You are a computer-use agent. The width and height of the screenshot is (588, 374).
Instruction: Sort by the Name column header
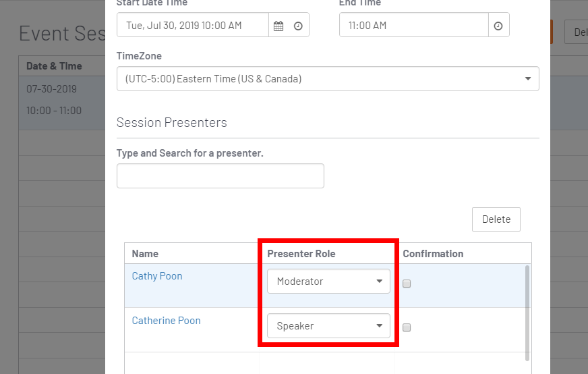tap(145, 254)
